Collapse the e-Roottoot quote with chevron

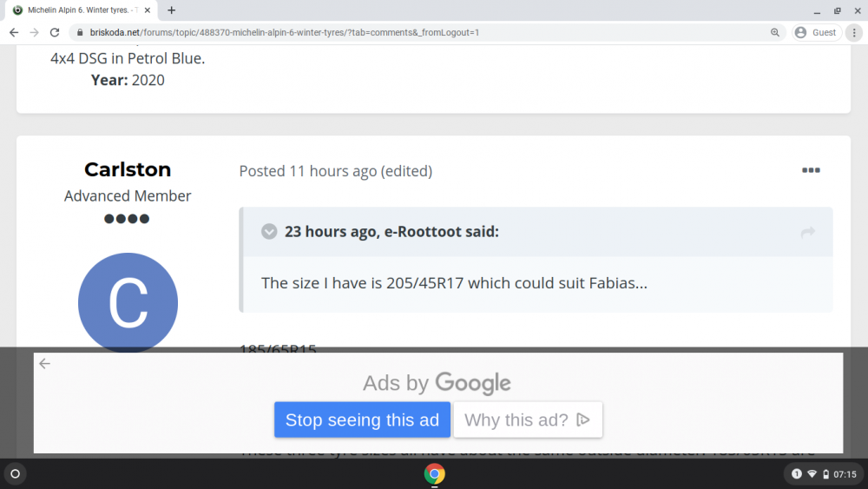pos(269,231)
